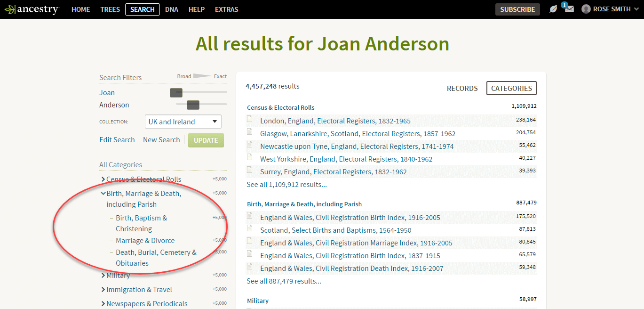644x309 pixels.
Task: Click the Subscribe button
Action: pyautogui.click(x=517, y=9)
